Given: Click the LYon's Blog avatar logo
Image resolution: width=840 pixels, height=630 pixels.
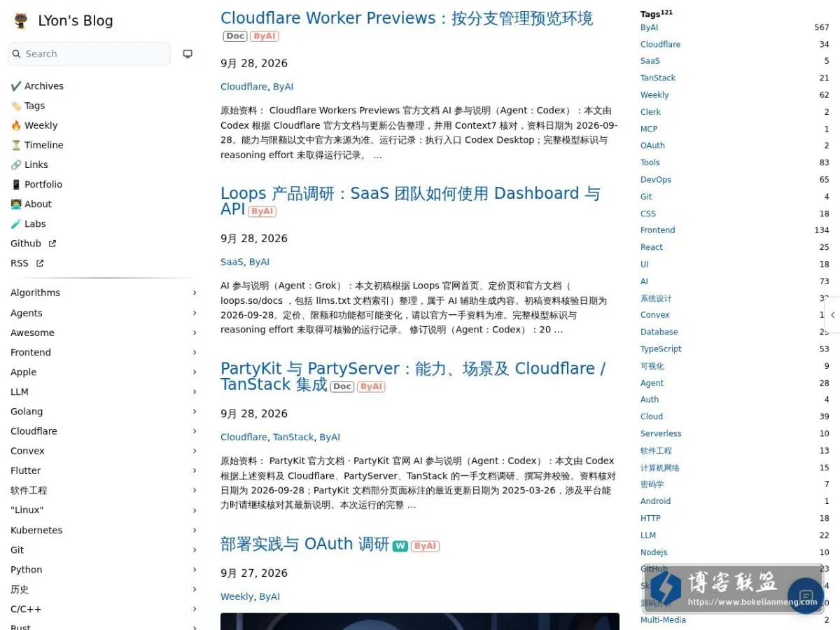Looking at the screenshot, I should tap(21, 21).
